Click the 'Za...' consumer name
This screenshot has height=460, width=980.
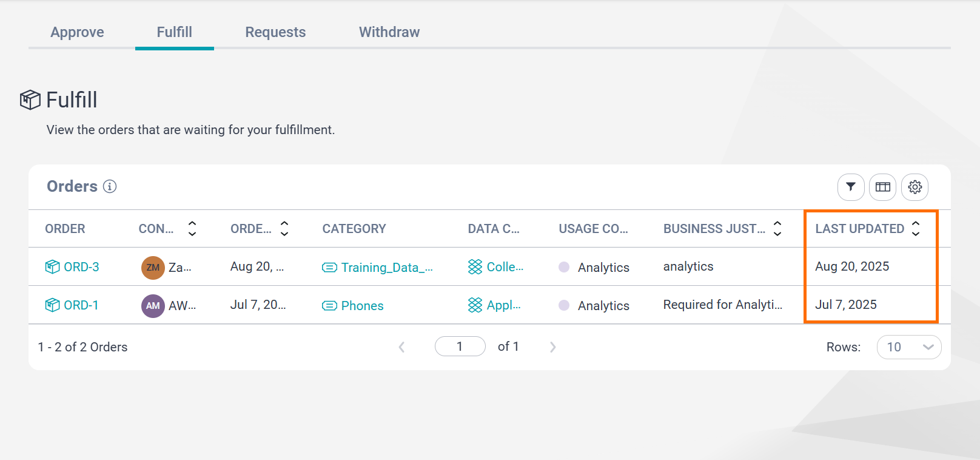pos(180,268)
